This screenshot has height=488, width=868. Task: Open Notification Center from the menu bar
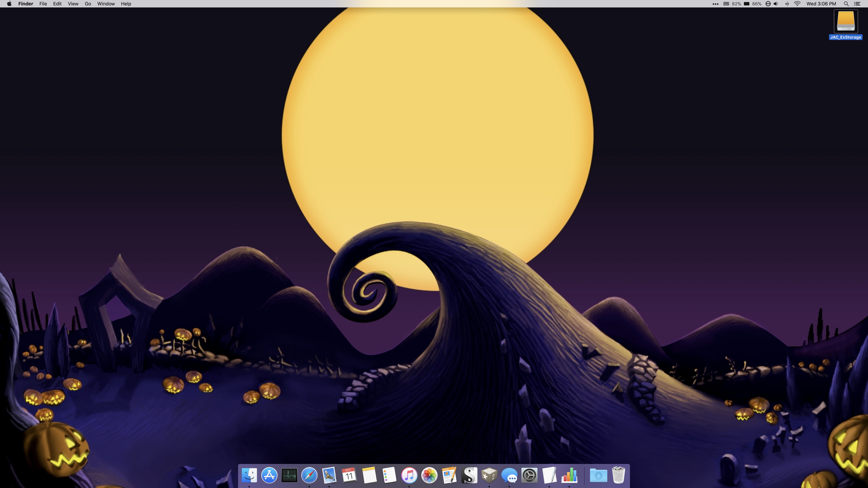(x=857, y=4)
